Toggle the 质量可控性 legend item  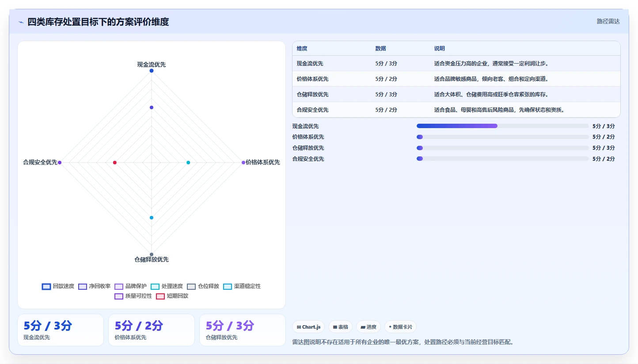pos(133,296)
